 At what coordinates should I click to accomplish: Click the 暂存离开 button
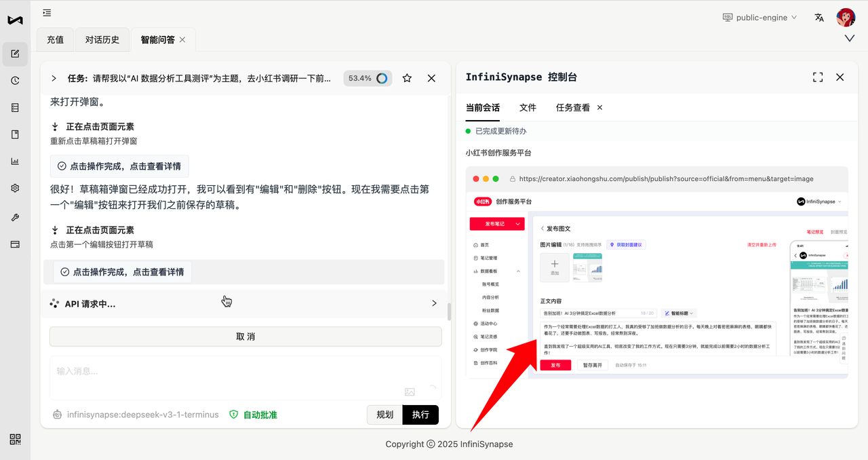(593, 365)
